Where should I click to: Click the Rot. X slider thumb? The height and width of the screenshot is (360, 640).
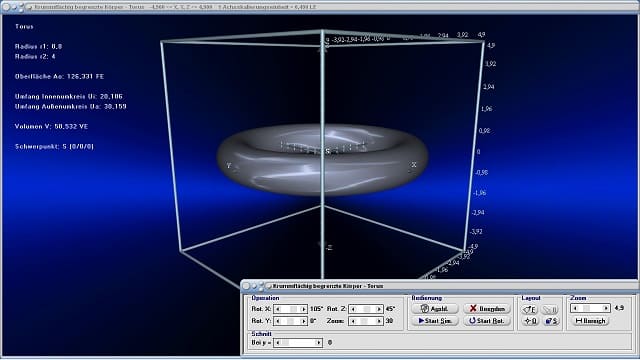click(x=293, y=309)
